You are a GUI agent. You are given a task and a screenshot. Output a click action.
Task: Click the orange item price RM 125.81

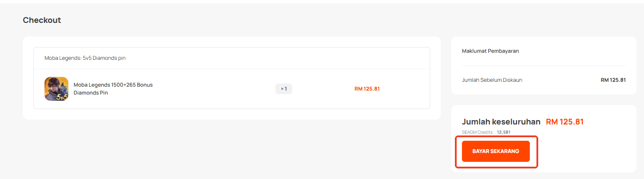(x=367, y=89)
